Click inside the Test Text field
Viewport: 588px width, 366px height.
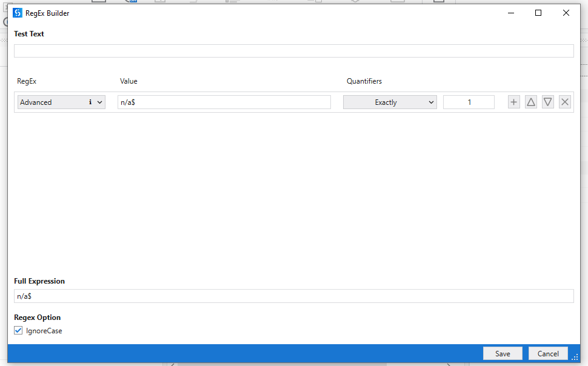click(293, 50)
